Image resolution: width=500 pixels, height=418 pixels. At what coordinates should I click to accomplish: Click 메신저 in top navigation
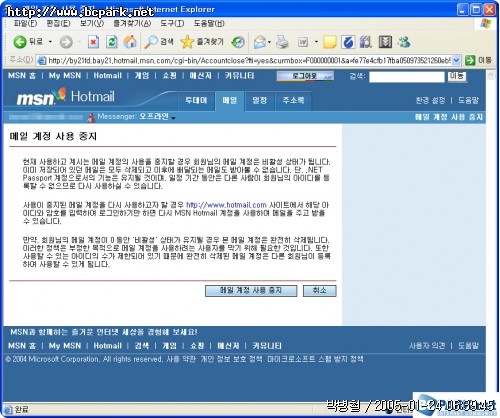(200, 76)
